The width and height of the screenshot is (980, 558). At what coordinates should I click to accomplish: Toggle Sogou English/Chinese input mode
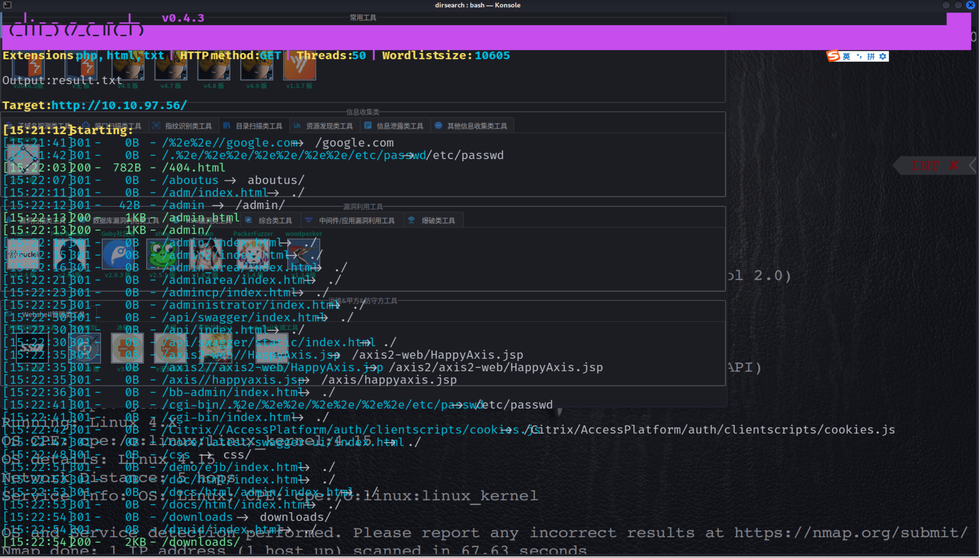pyautogui.click(x=846, y=57)
